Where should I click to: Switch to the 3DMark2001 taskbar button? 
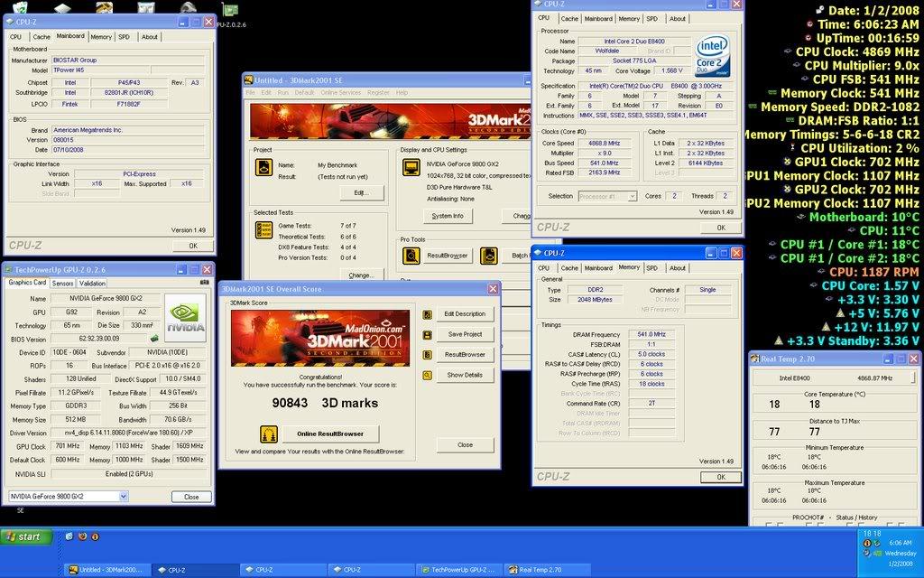point(106,570)
